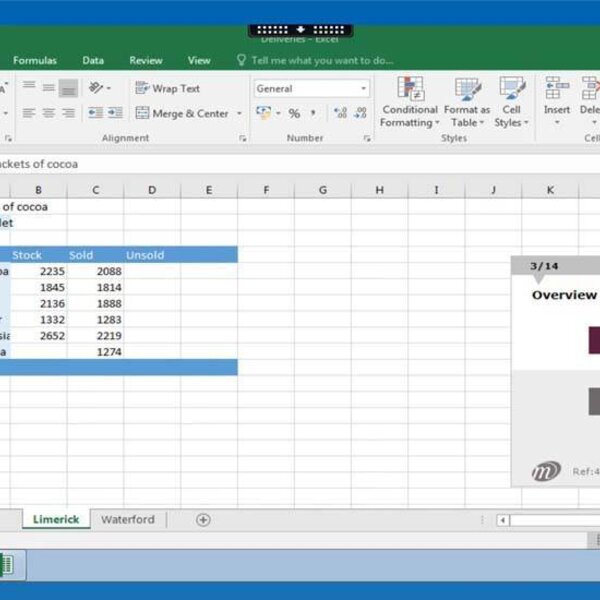This screenshot has height=600, width=600.
Task: Open the Data ribbon tab
Action: pyautogui.click(x=93, y=60)
